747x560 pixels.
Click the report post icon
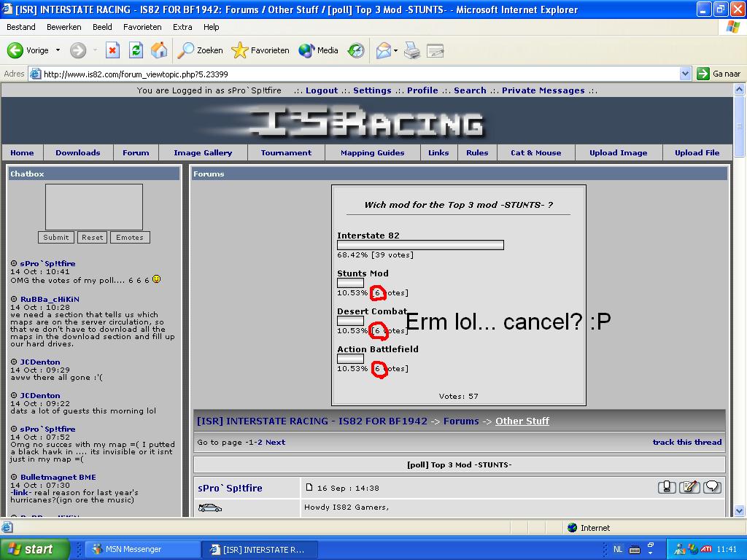click(x=667, y=487)
